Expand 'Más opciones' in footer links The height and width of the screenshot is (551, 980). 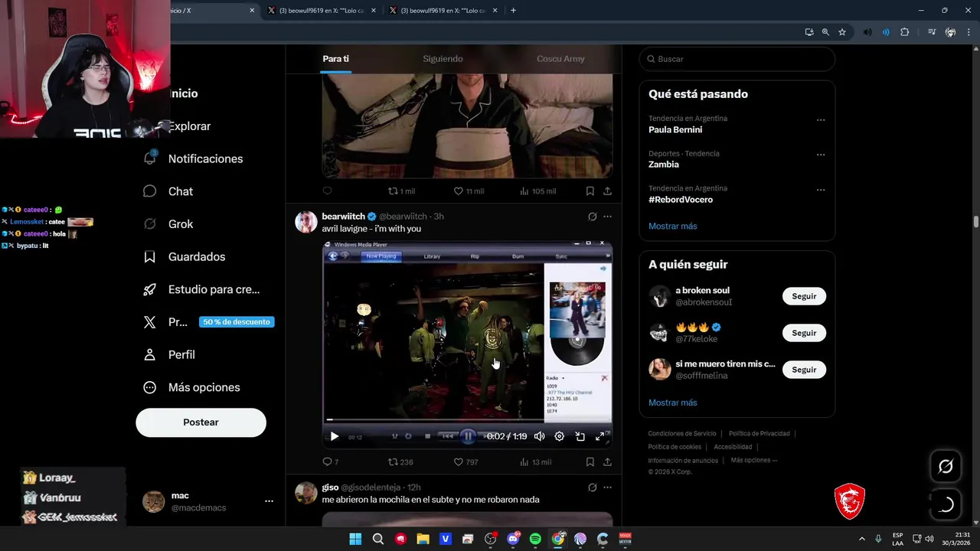click(x=753, y=460)
